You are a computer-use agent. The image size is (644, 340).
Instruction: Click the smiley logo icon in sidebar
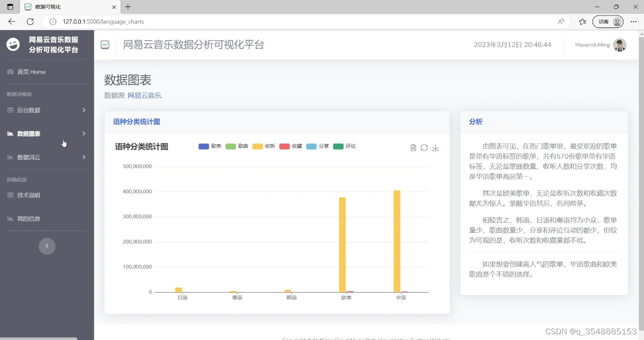(x=13, y=44)
